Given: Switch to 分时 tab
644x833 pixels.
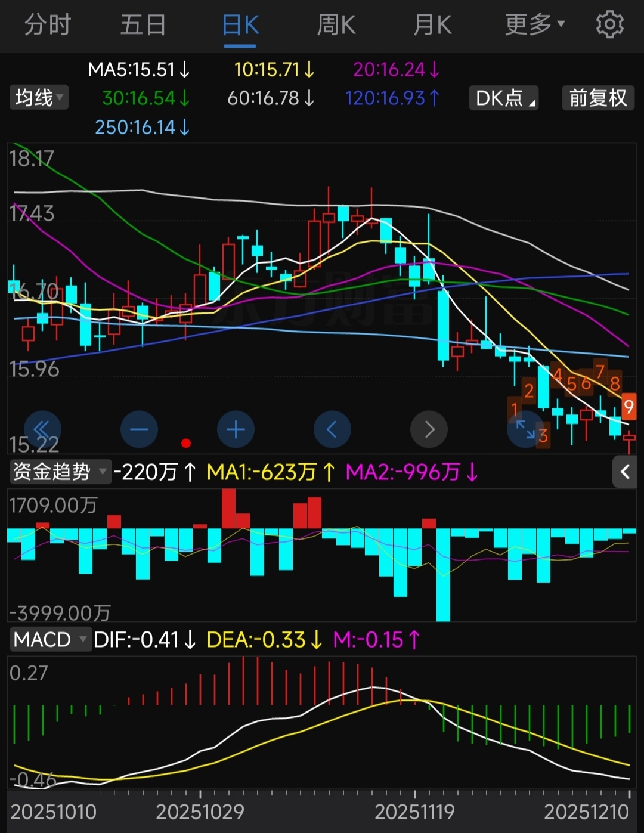Looking at the screenshot, I should pyautogui.click(x=48, y=25).
